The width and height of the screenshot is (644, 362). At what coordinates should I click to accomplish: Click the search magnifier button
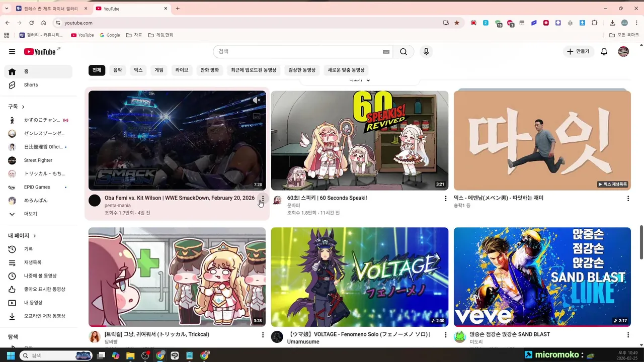404,52
